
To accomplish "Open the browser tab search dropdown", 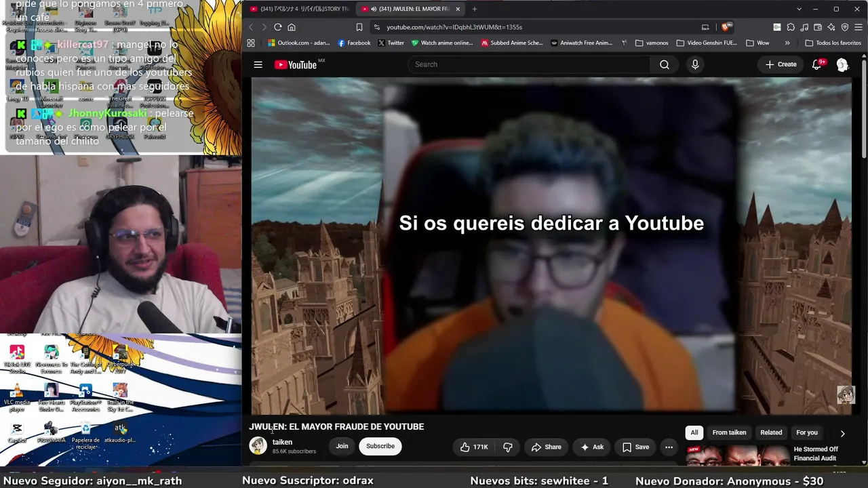I will [799, 9].
